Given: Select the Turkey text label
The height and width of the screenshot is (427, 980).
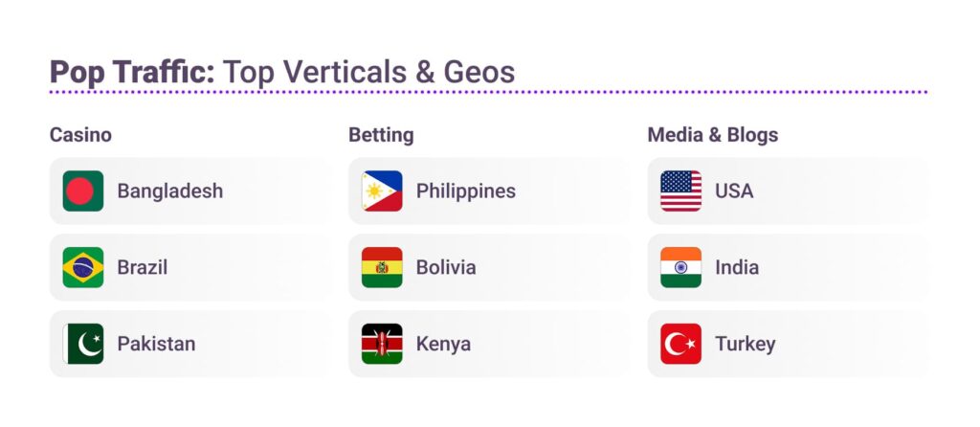Looking at the screenshot, I should tap(745, 345).
